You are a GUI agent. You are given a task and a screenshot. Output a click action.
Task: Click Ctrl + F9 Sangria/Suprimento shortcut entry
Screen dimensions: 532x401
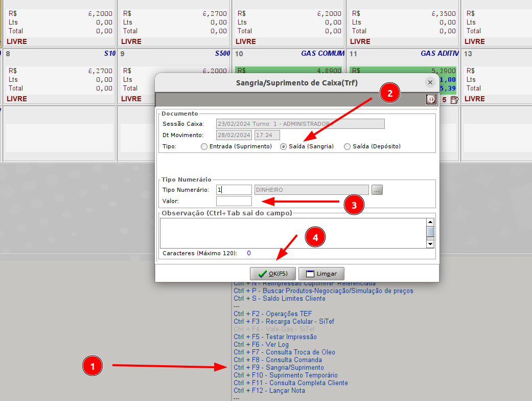(x=279, y=368)
